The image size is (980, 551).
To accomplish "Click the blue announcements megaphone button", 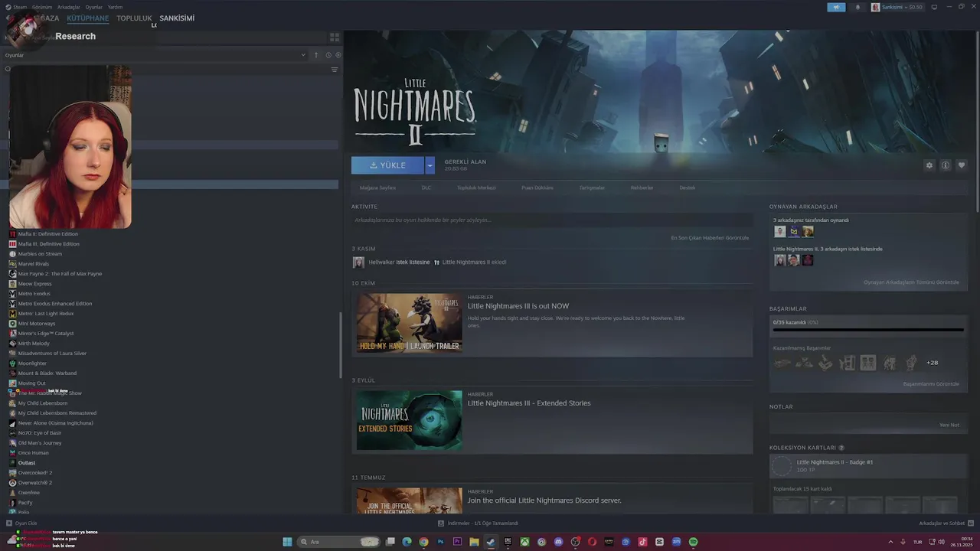I will click(x=836, y=7).
